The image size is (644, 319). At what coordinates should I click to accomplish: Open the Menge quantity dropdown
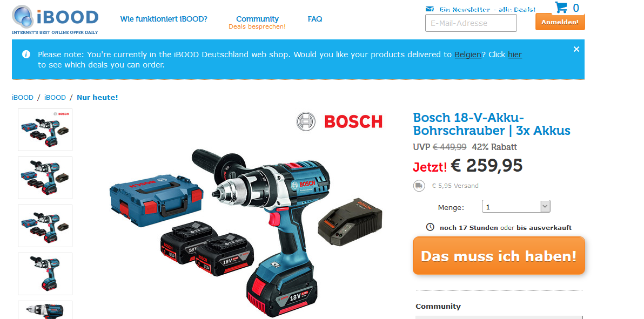(x=516, y=207)
